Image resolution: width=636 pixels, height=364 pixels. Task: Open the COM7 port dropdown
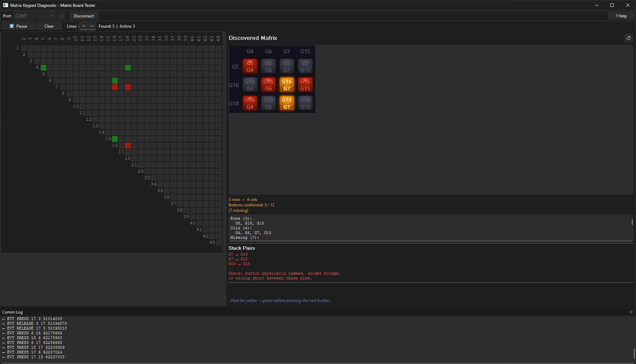coord(34,16)
